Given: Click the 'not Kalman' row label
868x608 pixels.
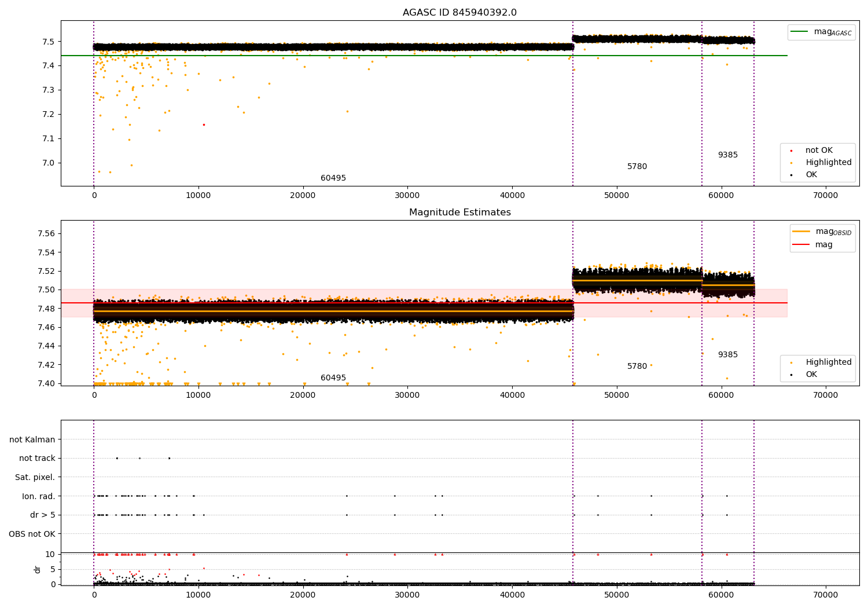Looking at the screenshot, I should coord(32,439).
